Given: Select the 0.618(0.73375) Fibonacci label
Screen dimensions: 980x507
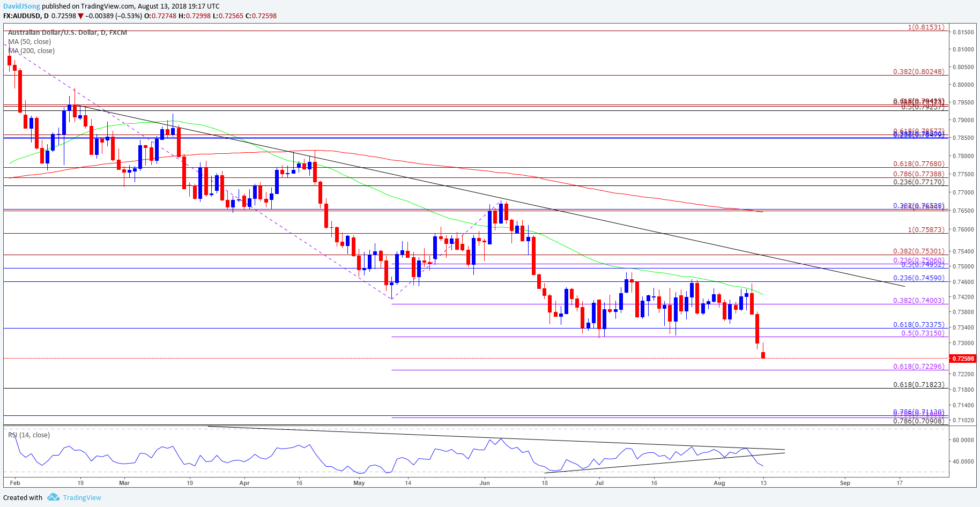Looking at the screenshot, I should (x=919, y=325).
